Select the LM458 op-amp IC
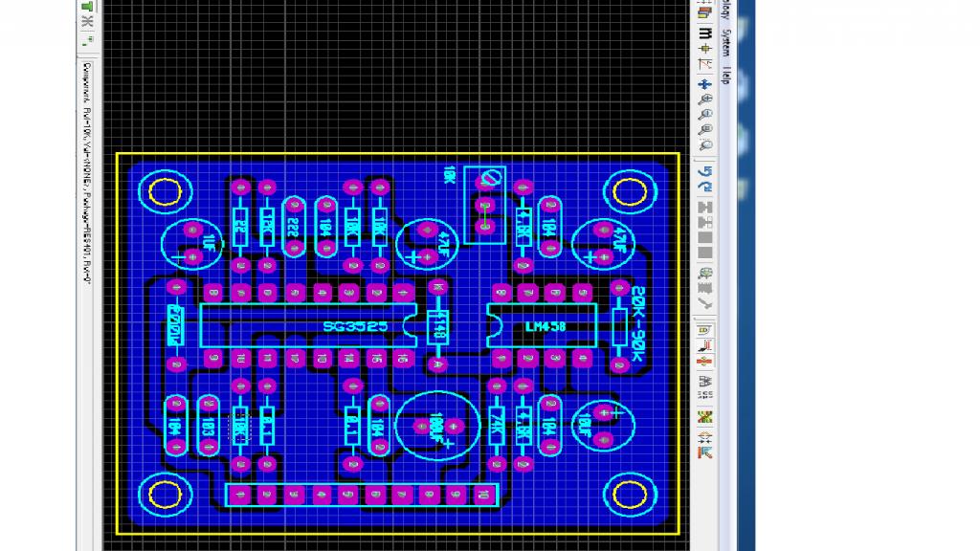Viewport: 980px width, 551px height. pos(542,325)
